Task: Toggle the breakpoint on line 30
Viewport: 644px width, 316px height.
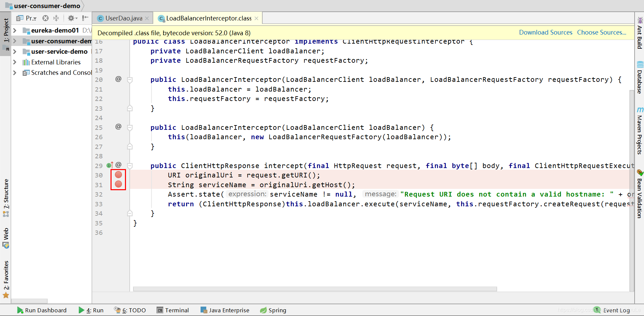Action: tap(118, 175)
